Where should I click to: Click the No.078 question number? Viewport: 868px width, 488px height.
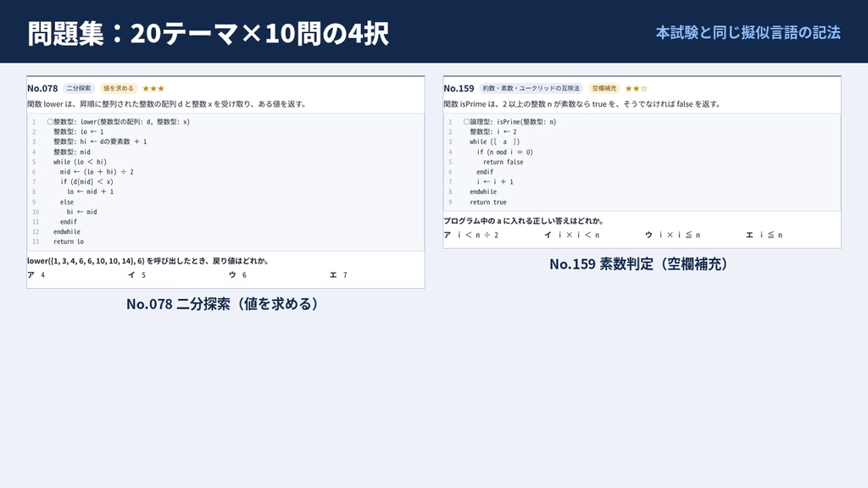42,88
